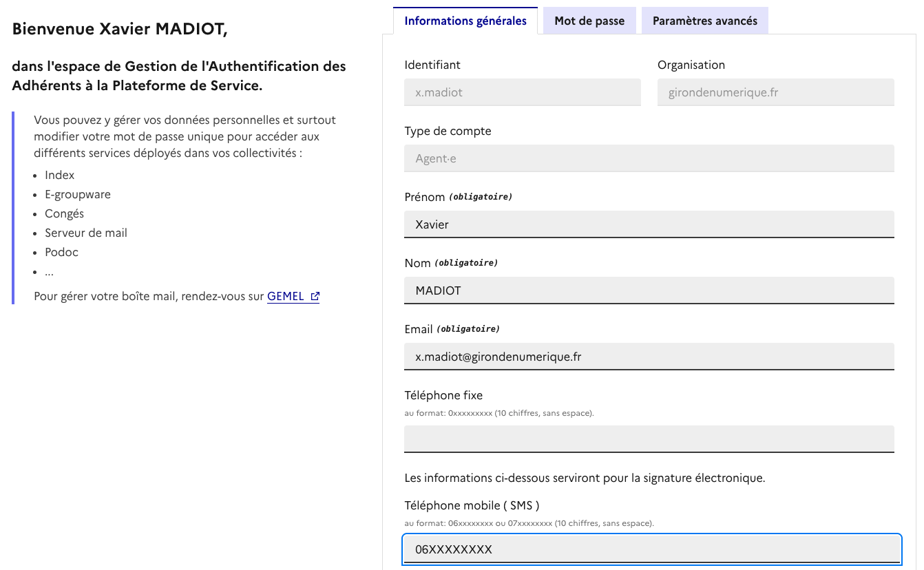Click the Nom (obligatoire) label

(452, 263)
